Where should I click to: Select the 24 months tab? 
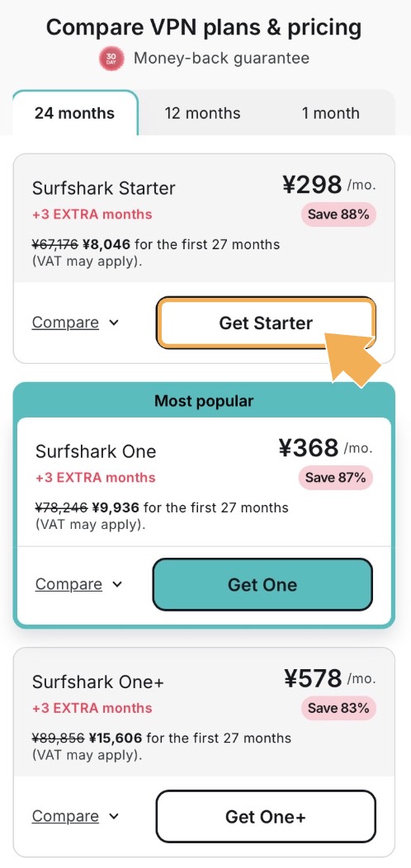[x=75, y=113]
